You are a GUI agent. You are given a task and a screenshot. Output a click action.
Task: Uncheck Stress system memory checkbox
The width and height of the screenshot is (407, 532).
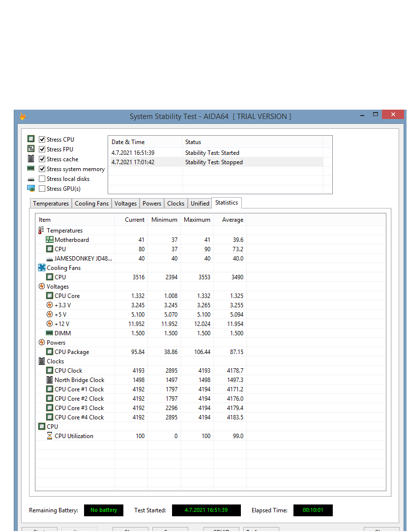point(42,169)
